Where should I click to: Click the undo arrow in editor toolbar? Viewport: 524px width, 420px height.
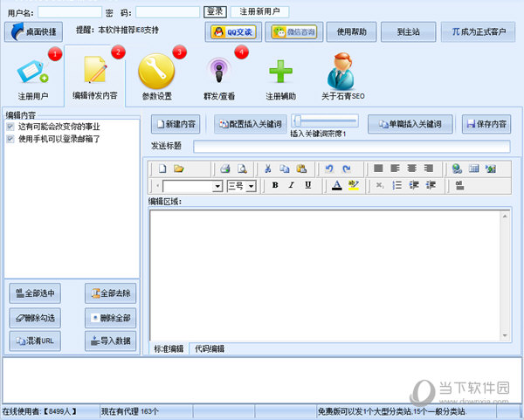[329, 169]
